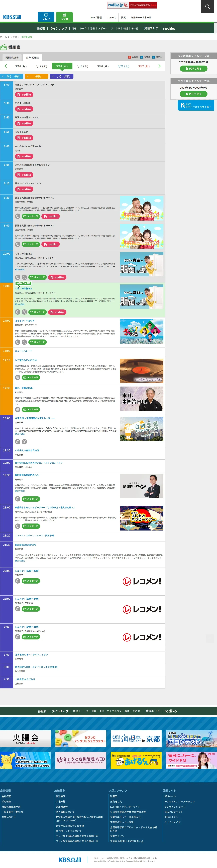Open the search magnifier icon in header
The width and height of the screenshot is (217, 868).
click(207, 6)
